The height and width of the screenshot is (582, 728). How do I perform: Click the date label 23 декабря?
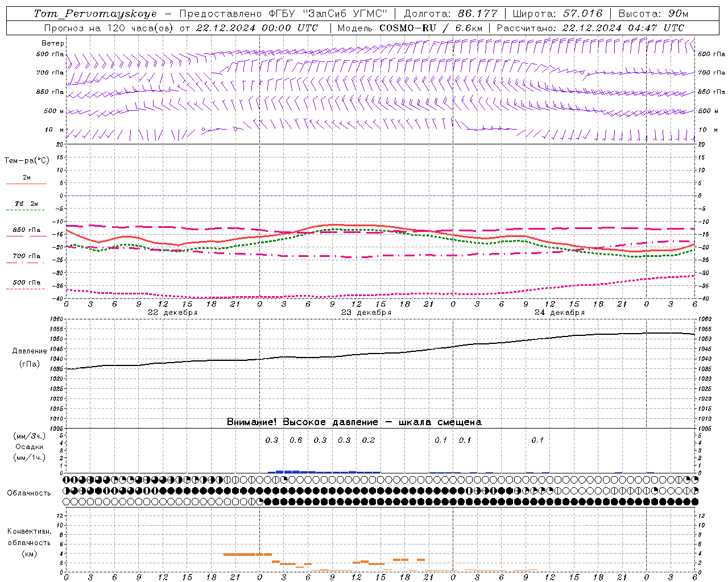coord(366,313)
